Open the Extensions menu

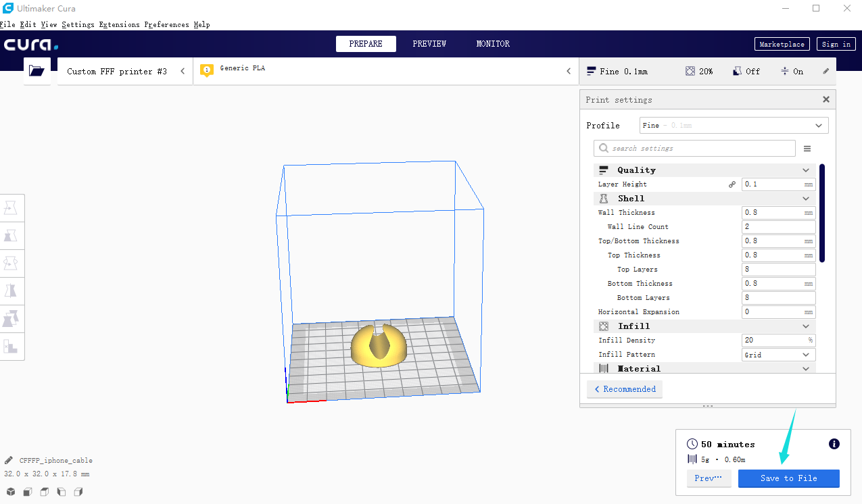120,24
